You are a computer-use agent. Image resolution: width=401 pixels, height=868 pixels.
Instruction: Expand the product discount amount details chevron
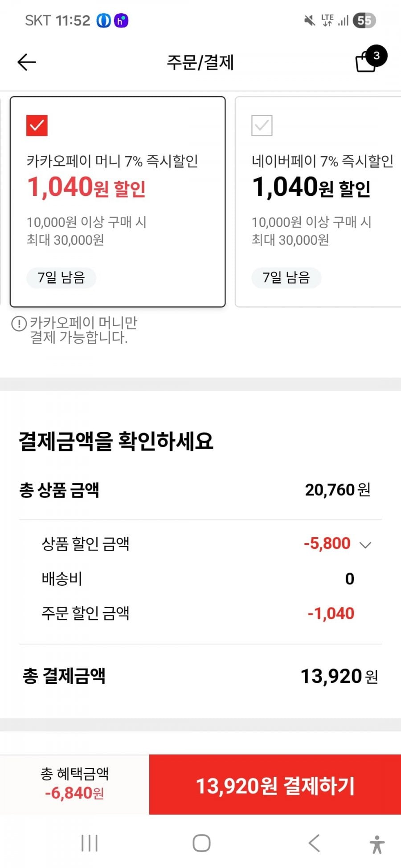(365, 545)
